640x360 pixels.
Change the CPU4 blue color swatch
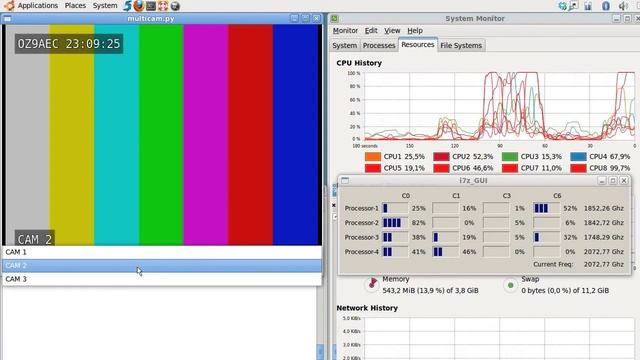click(579, 156)
